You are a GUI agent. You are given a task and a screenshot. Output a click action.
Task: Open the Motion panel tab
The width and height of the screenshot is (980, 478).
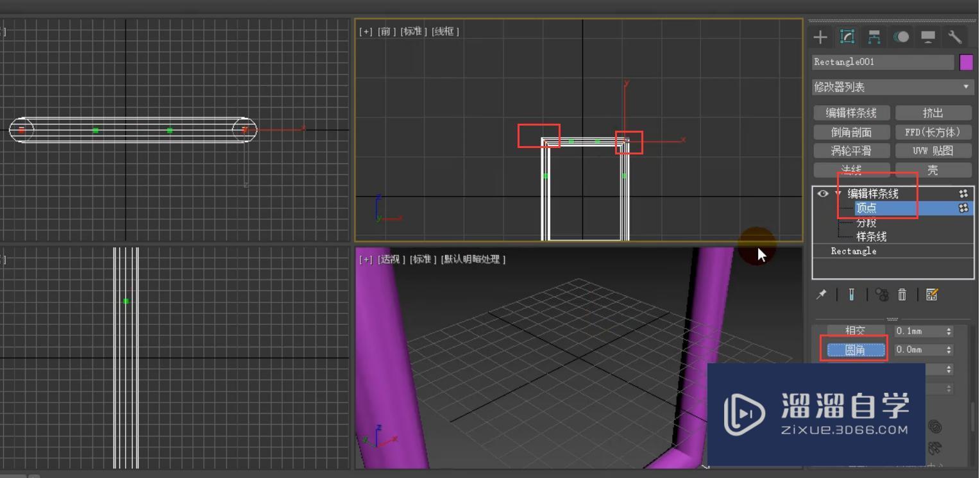901,37
